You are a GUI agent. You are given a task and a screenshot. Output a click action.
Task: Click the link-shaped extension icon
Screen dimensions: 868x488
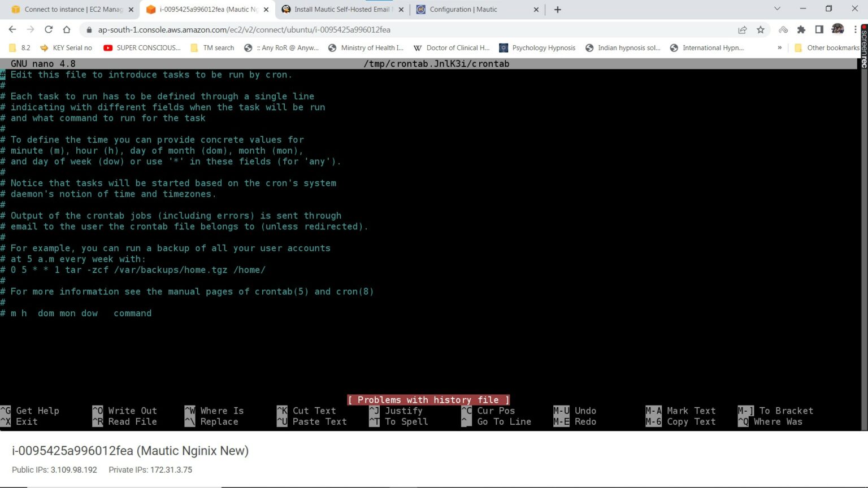click(x=784, y=29)
